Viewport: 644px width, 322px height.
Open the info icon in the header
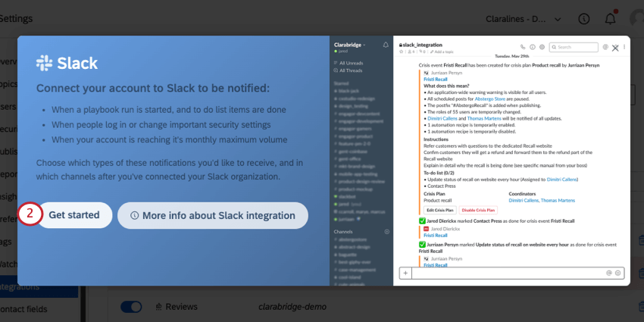click(x=583, y=19)
